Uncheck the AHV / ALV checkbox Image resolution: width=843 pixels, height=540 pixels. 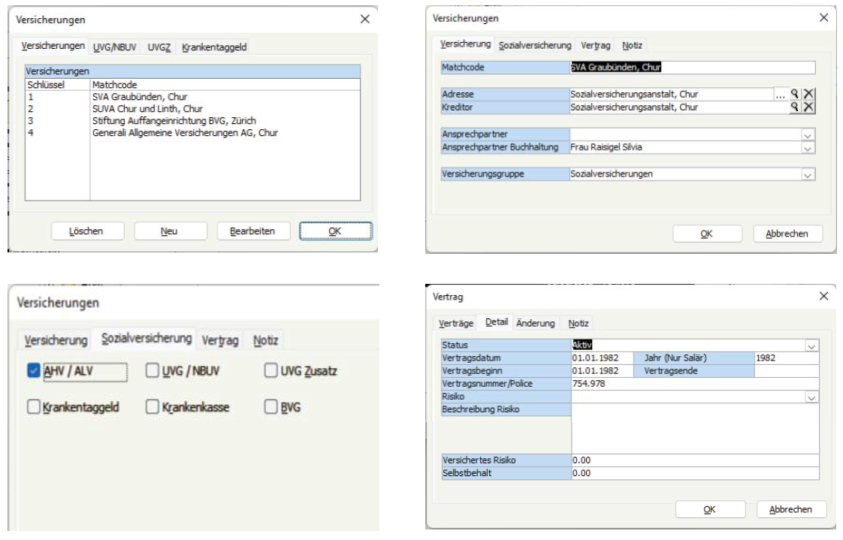coord(33,370)
